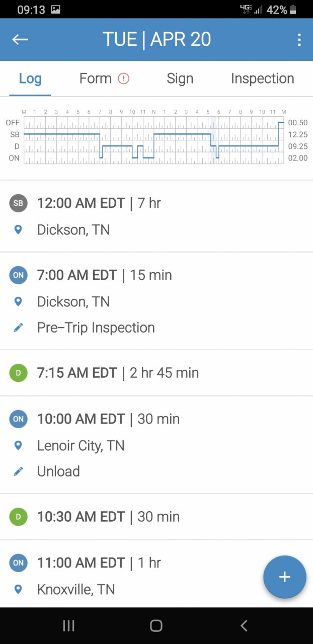Open the Inspection tab

(262, 78)
